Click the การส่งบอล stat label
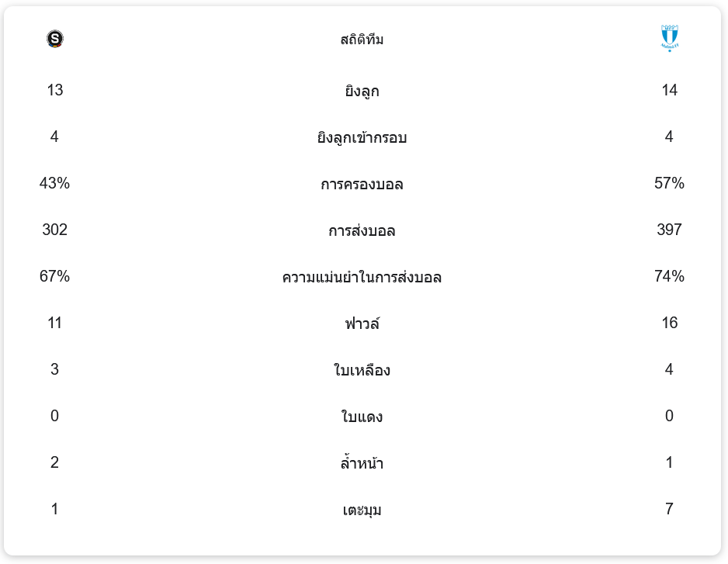Image resolution: width=728 pixels, height=564 pixels. click(x=362, y=231)
